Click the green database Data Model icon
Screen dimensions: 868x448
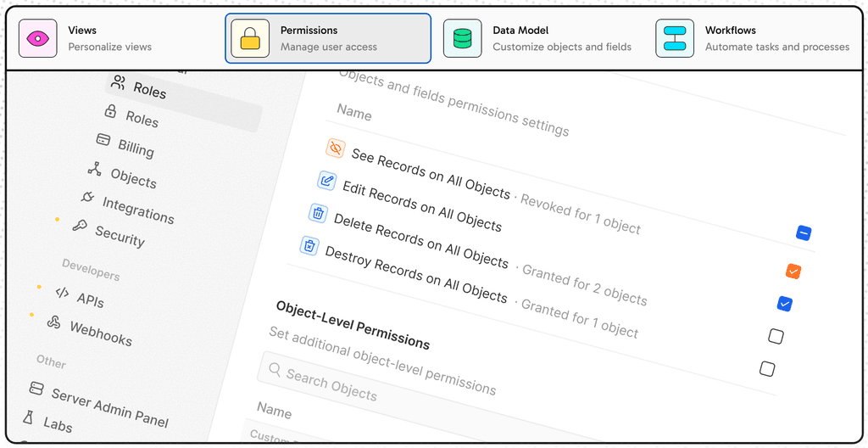click(462, 38)
